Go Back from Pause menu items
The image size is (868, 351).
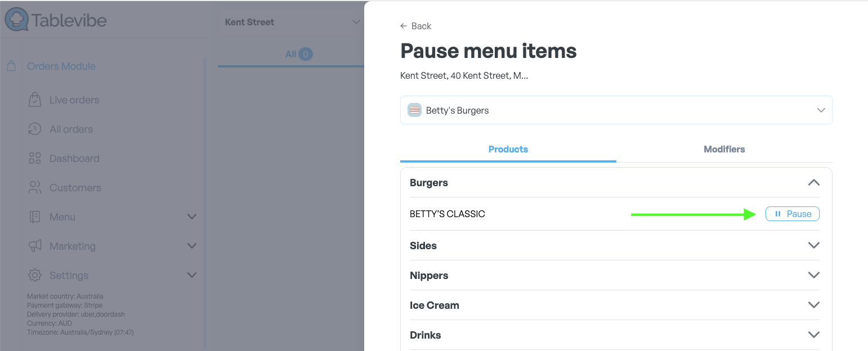pos(415,26)
